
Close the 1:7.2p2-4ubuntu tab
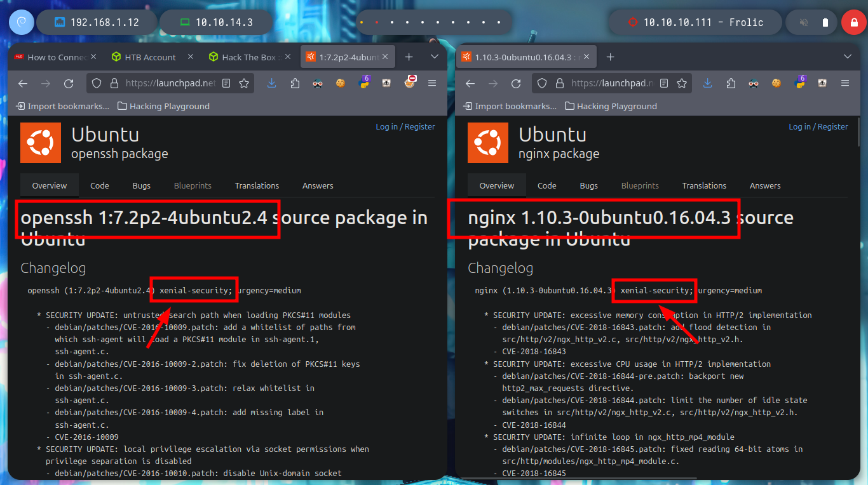386,57
